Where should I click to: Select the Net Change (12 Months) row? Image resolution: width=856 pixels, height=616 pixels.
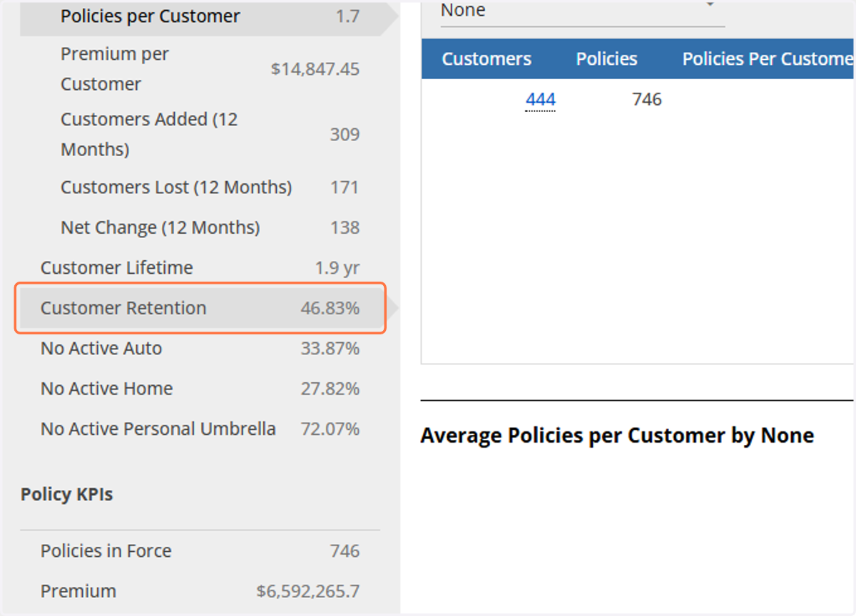click(x=200, y=228)
